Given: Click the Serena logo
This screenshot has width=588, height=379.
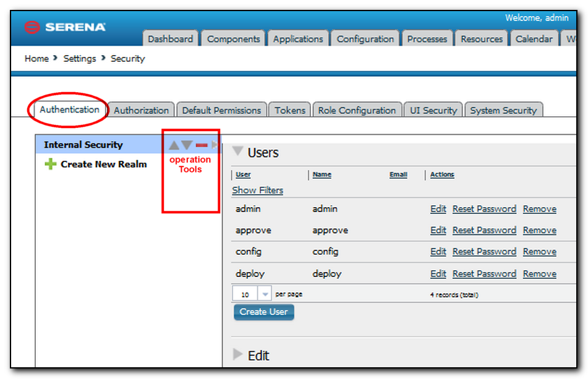Looking at the screenshot, I should click(x=65, y=27).
